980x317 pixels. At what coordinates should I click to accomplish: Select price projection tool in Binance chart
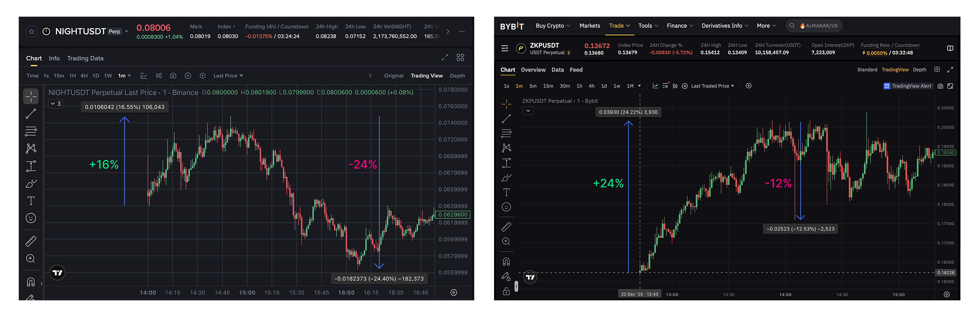pos(31,166)
